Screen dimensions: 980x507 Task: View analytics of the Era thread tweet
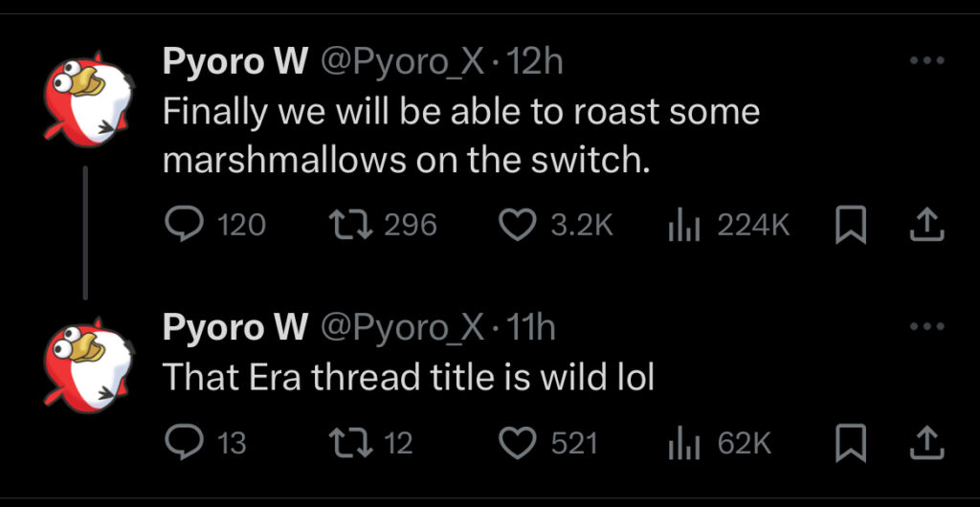[x=679, y=443]
